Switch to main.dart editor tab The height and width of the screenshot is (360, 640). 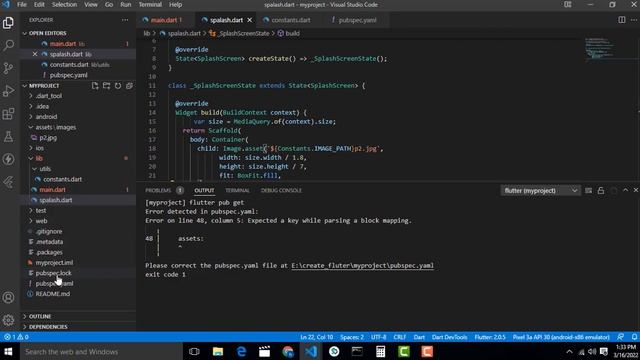pyautogui.click(x=165, y=20)
